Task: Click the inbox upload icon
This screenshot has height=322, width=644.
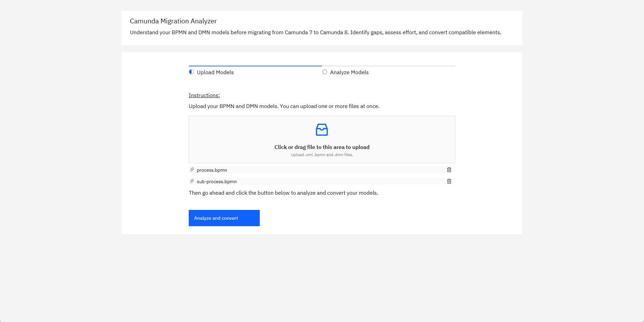Action: [322, 130]
